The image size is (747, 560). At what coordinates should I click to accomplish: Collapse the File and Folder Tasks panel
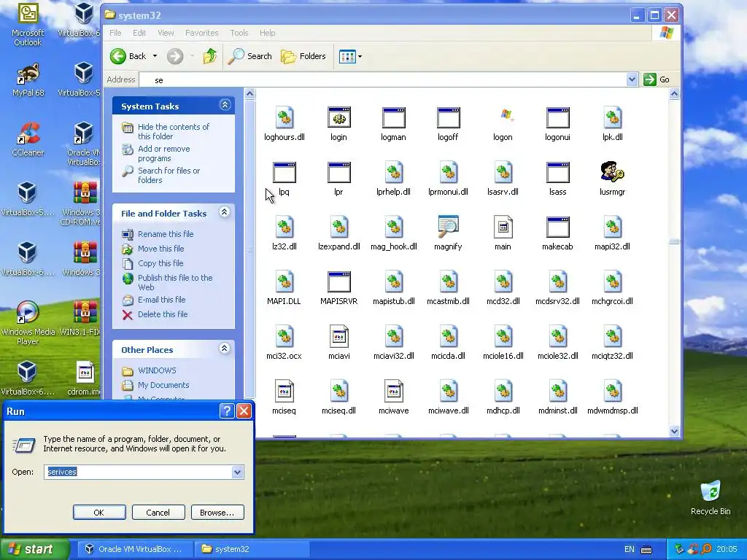225,212
